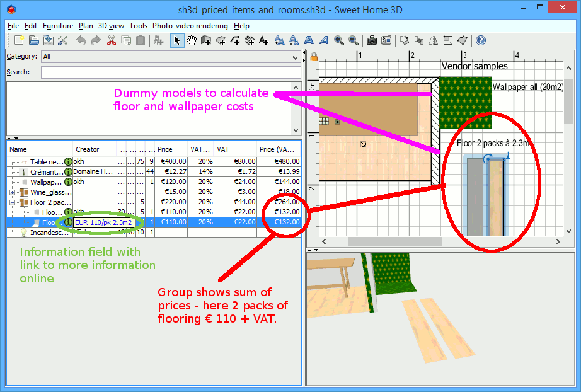Zoom out of the plan
Screen dimensions: 581x392
click(354, 40)
